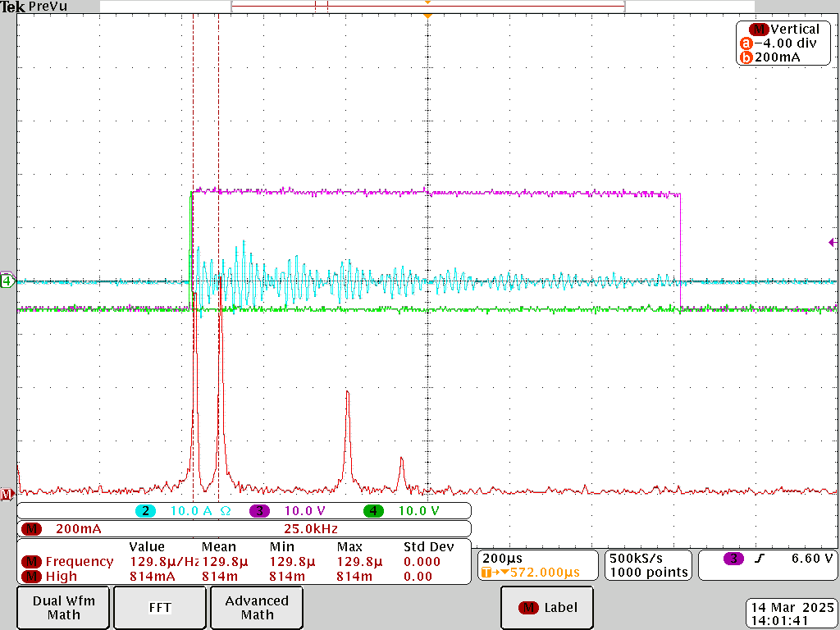Click the channel 4 ground reference marker
The height and width of the screenshot is (630, 840).
point(7,281)
